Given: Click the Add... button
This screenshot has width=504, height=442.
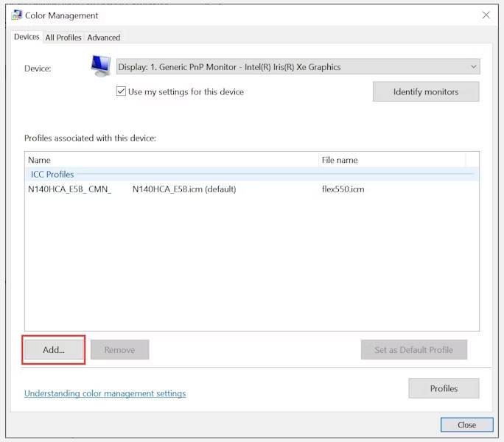Looking at the screenshot, I should [54, 350].
